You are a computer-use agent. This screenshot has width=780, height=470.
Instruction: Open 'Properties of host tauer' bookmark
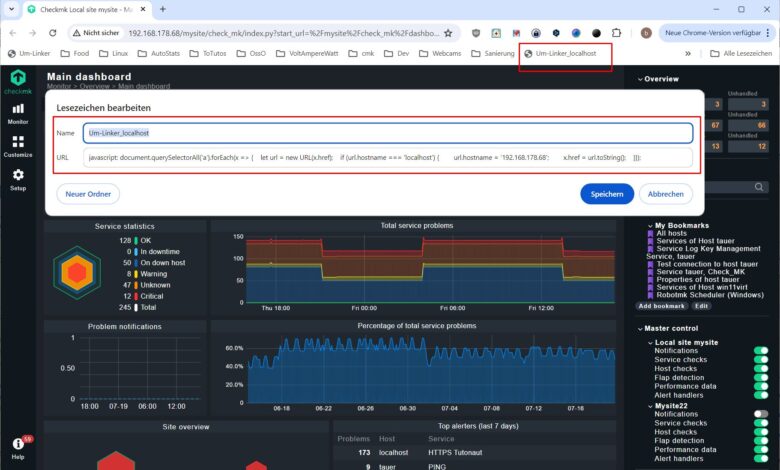point(697,280)
